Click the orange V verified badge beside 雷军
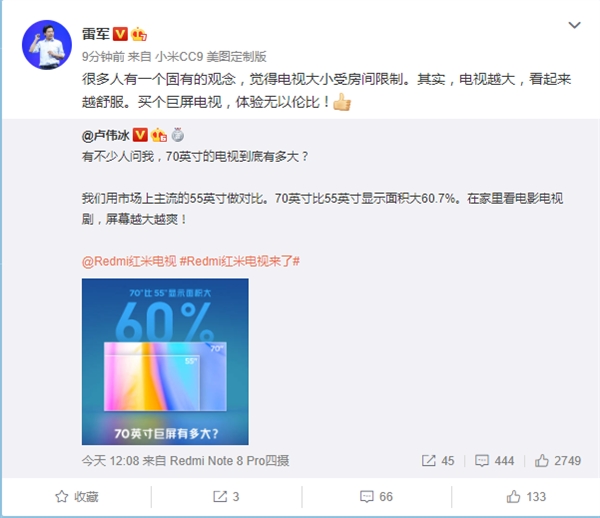 click(x=120, y=34)
